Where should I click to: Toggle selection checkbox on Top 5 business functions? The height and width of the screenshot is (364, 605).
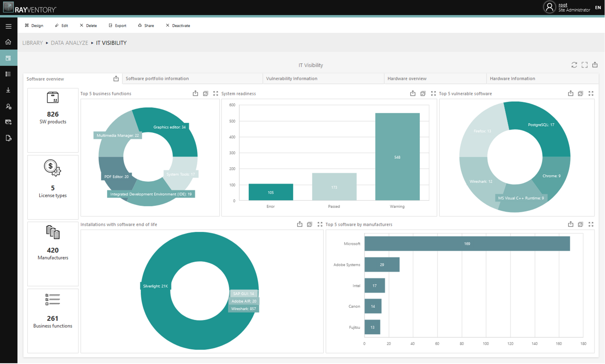205,94
